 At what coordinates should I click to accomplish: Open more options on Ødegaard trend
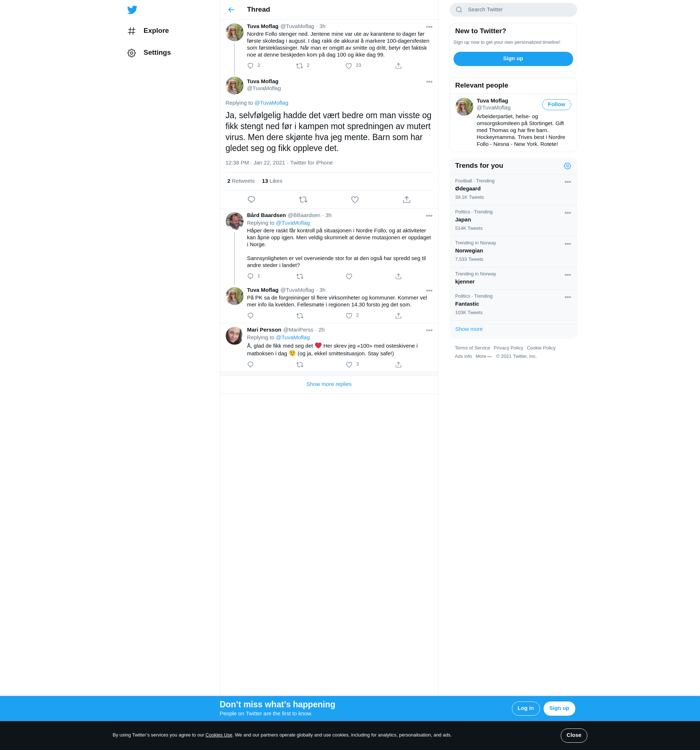(x=567, y=182)
